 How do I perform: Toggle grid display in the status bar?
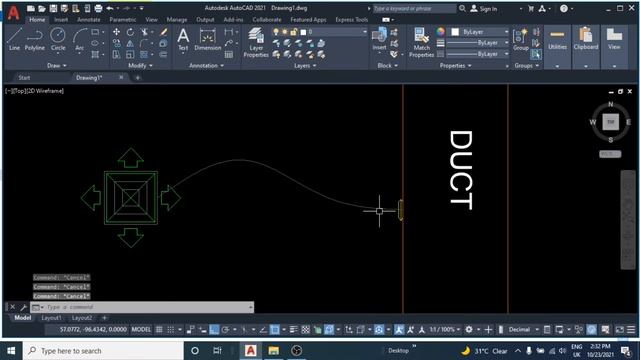pyautogui.click(x=159, y=329)
